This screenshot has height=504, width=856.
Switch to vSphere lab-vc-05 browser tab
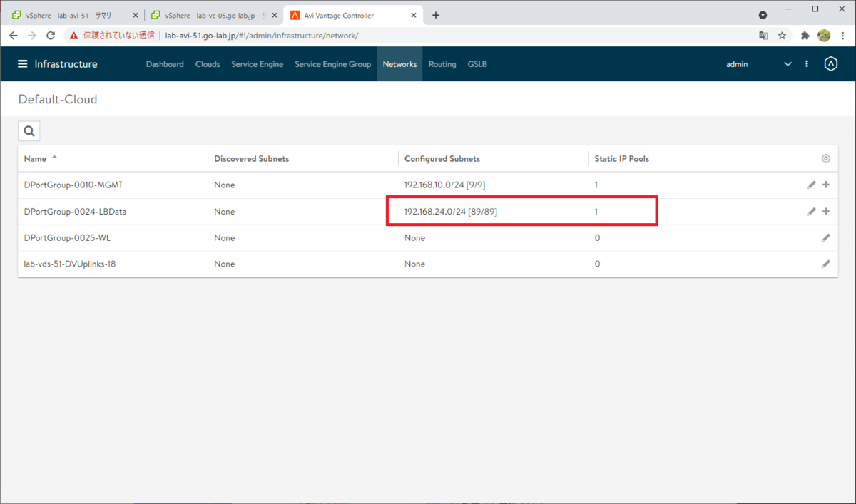214,15
